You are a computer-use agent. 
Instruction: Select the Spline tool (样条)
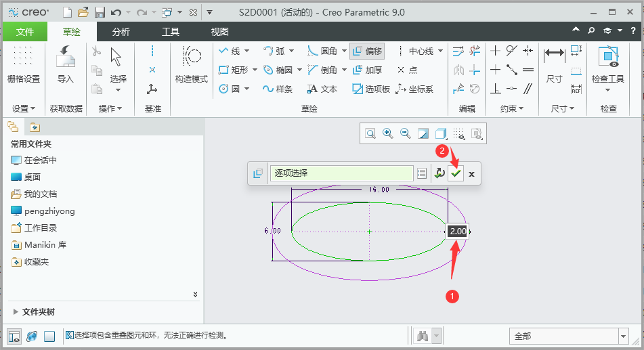pyautogui.click(x=278, y=89)
